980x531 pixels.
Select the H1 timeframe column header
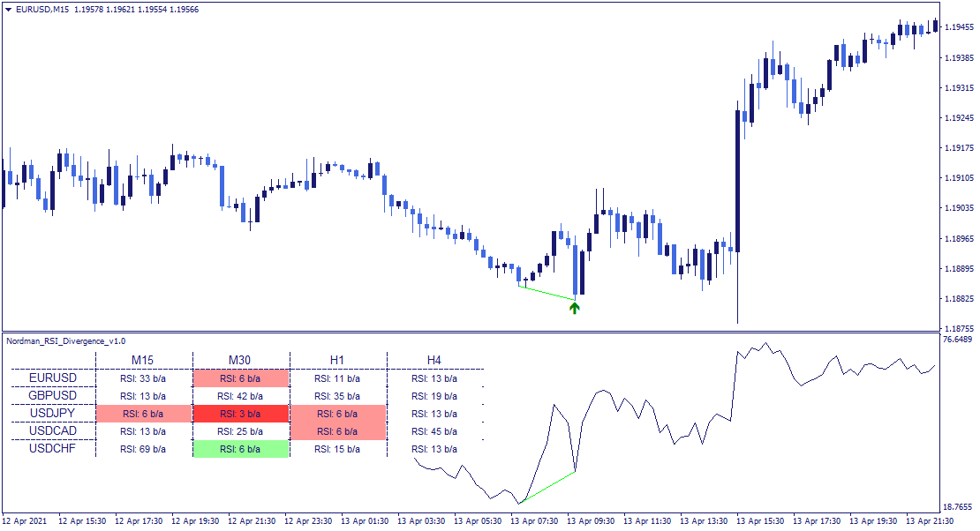[x=337, y=361]
